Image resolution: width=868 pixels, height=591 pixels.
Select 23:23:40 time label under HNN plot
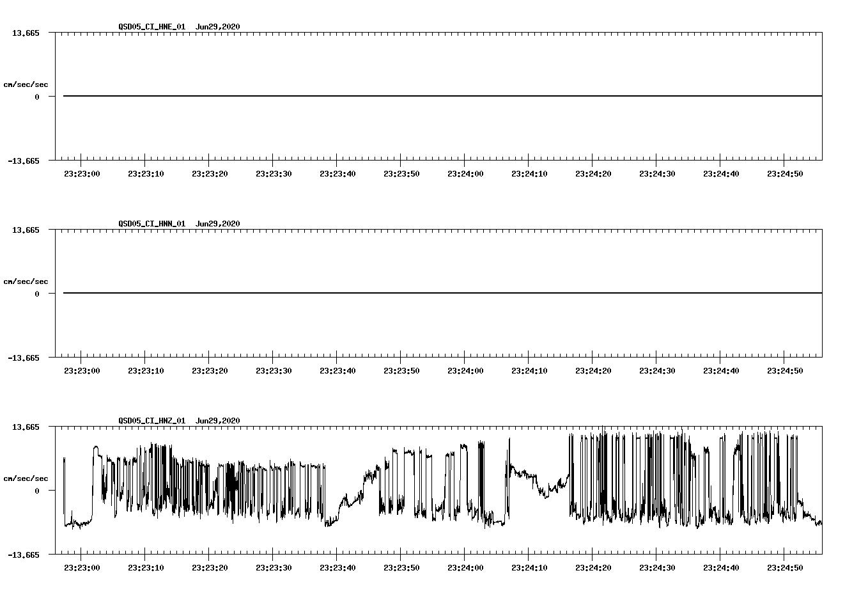(337, 370)
